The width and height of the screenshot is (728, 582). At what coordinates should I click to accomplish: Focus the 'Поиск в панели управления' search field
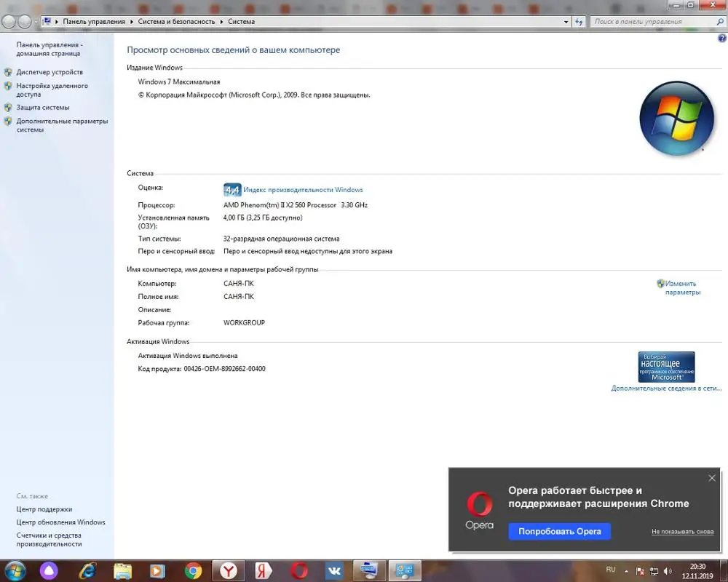[652, 21]
